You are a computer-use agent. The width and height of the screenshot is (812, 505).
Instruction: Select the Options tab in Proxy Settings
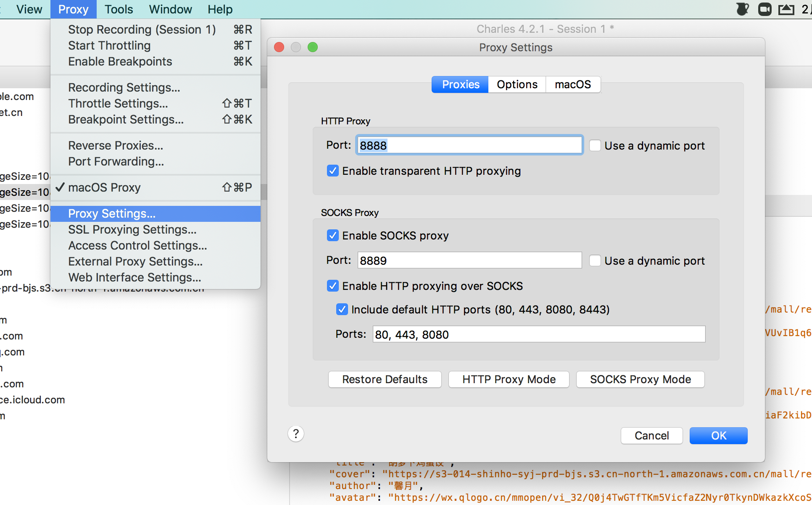click(x=516, y=84)
